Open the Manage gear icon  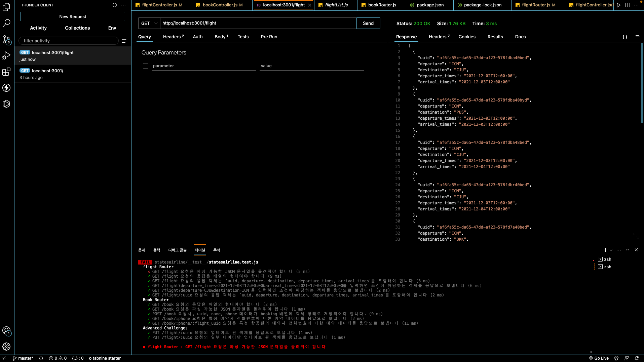6,347
